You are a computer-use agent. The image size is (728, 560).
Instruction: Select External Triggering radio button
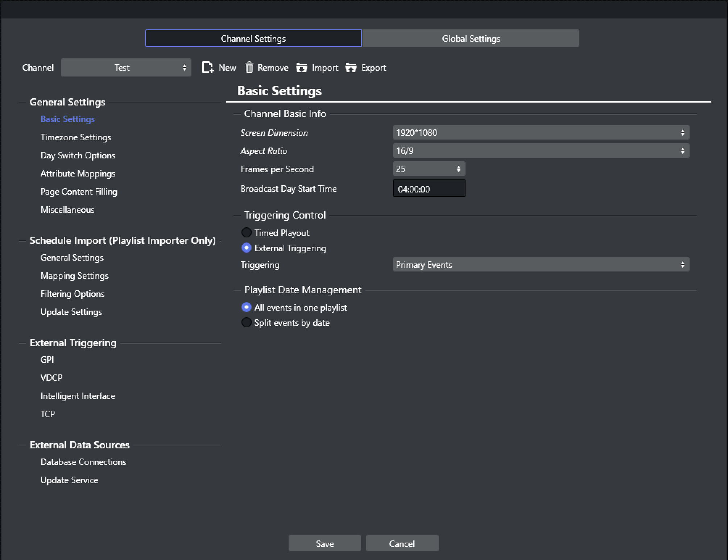tap(247, 248)
